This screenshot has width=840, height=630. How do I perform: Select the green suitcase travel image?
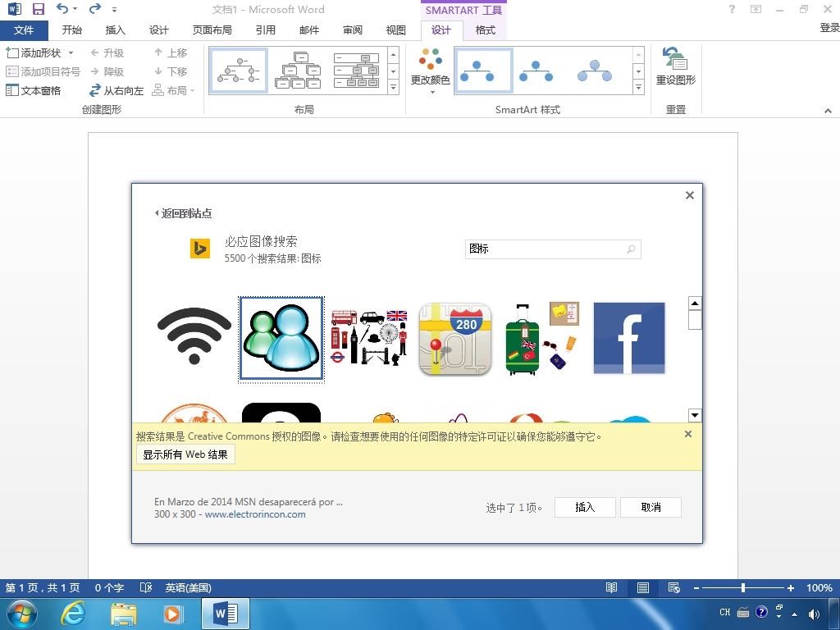(542, 338)
